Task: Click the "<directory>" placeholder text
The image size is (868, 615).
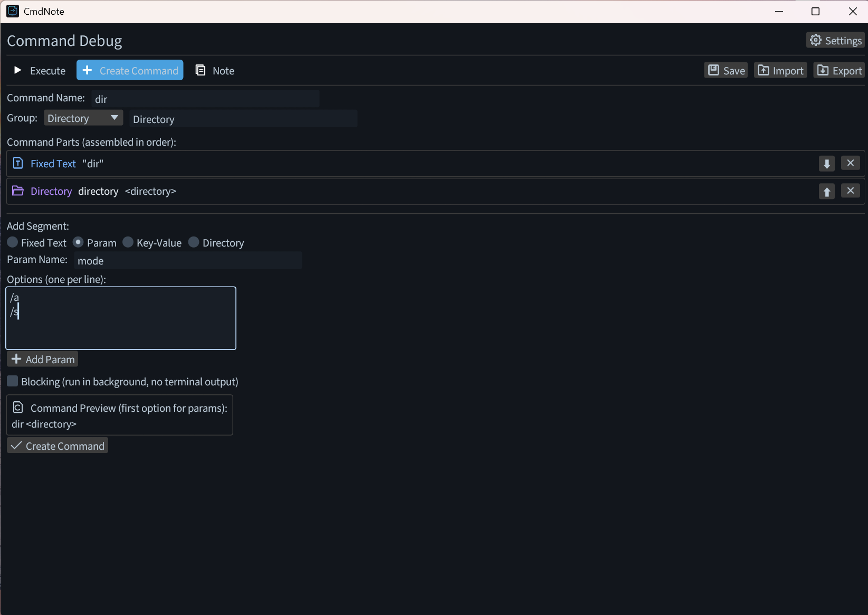Action: 150,191
